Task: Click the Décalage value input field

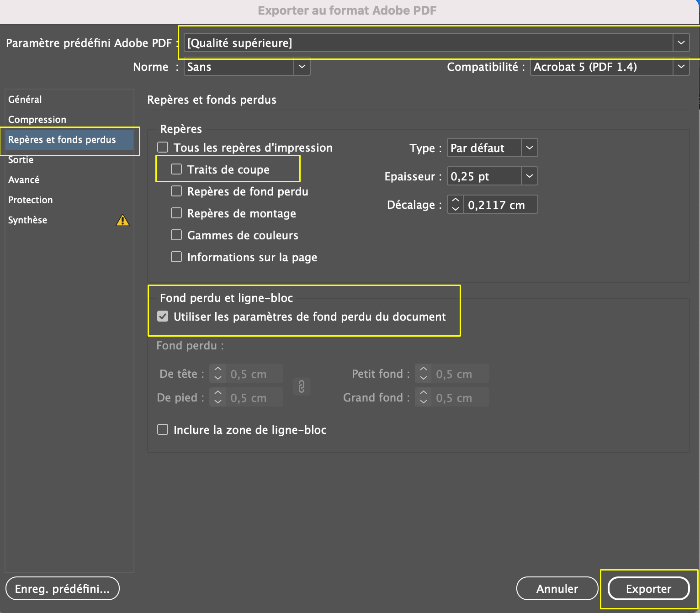Action: pos(500,205)
